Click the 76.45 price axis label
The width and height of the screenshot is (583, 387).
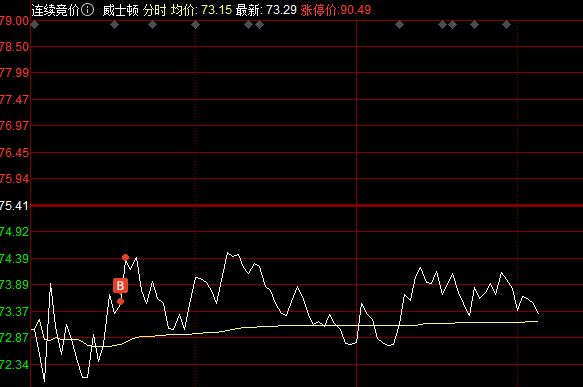pos(14,153)
